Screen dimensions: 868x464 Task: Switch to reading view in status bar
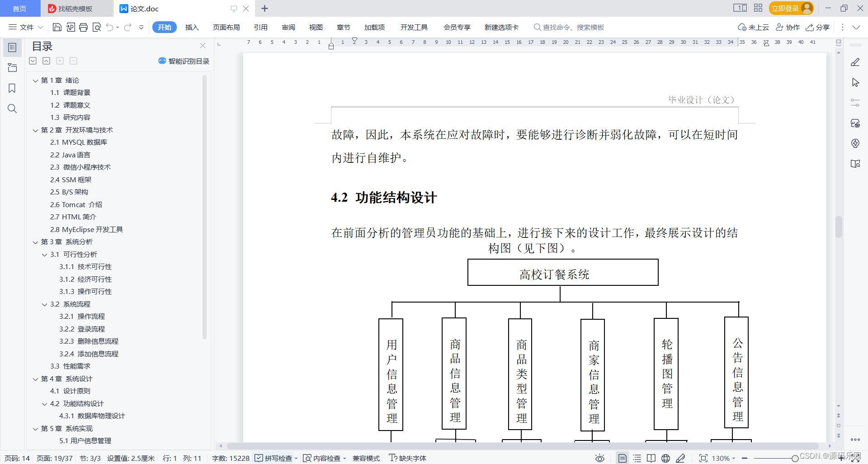coord(651,458)
